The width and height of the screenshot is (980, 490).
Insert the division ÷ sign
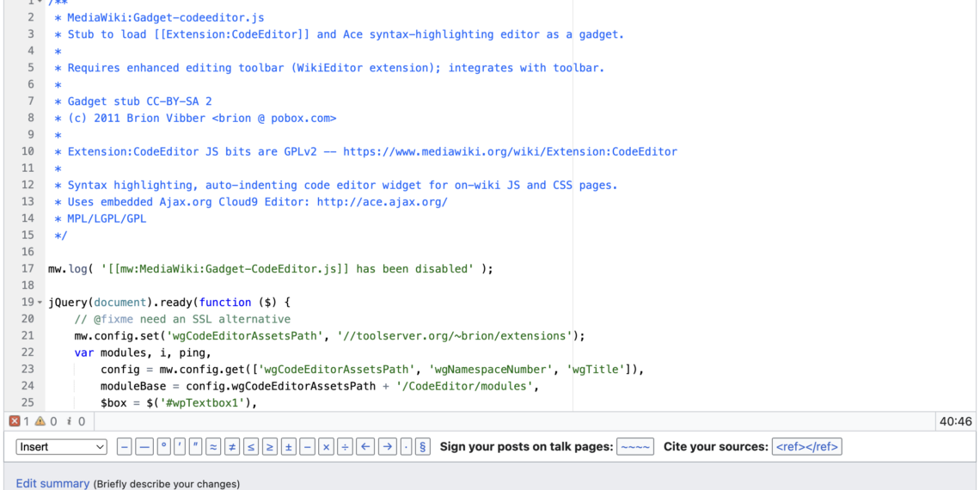click(x=345, y=447)
